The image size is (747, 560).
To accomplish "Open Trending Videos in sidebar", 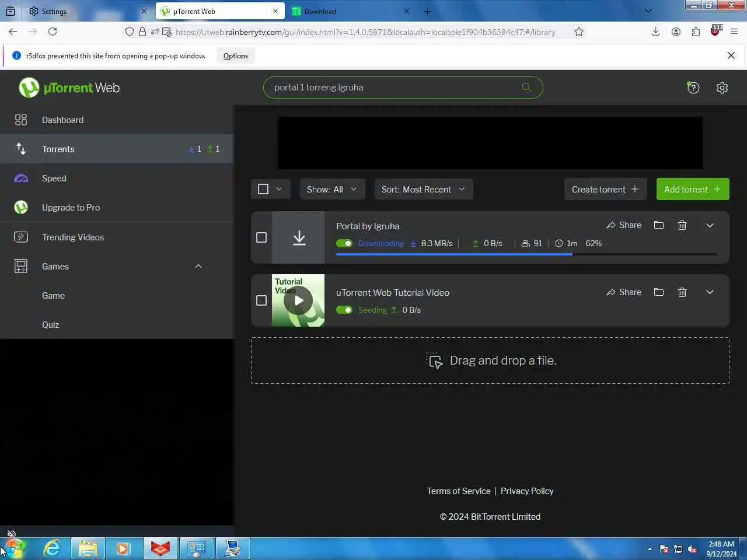I will [117, 237].
